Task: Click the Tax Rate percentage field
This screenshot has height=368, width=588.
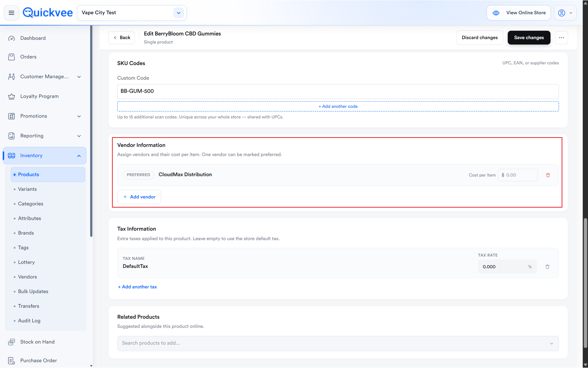Action: pyautogui.click(x=507, y=267)
